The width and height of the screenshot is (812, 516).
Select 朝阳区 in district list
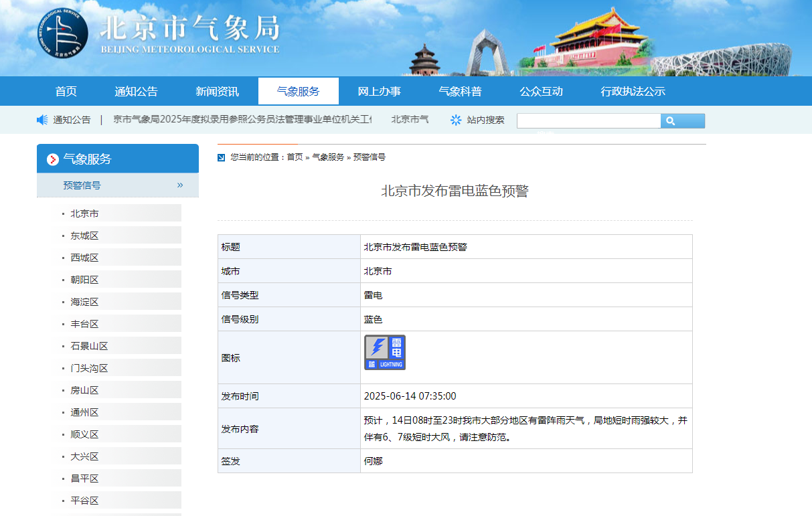(x=85, y=280)
